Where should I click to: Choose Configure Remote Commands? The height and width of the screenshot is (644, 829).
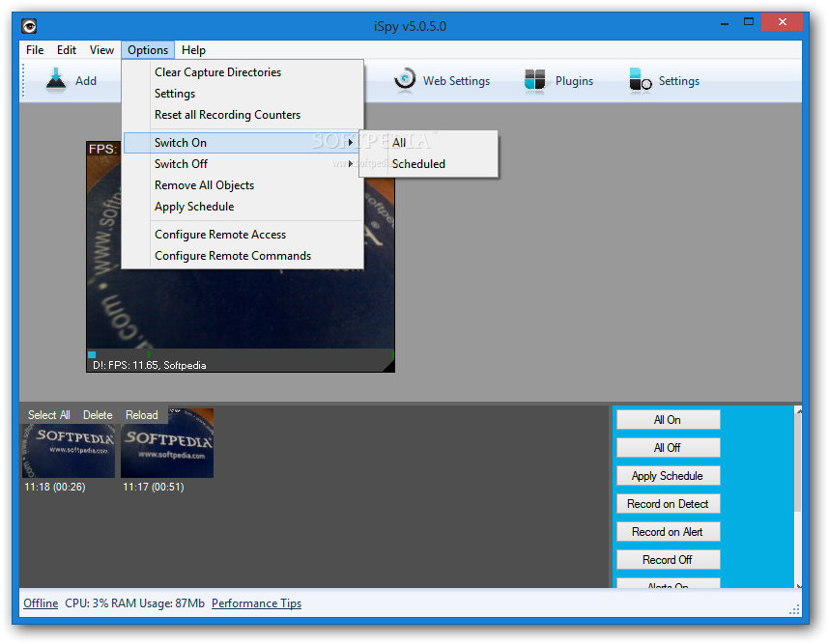pyautogui.click(x=243, y=256)
